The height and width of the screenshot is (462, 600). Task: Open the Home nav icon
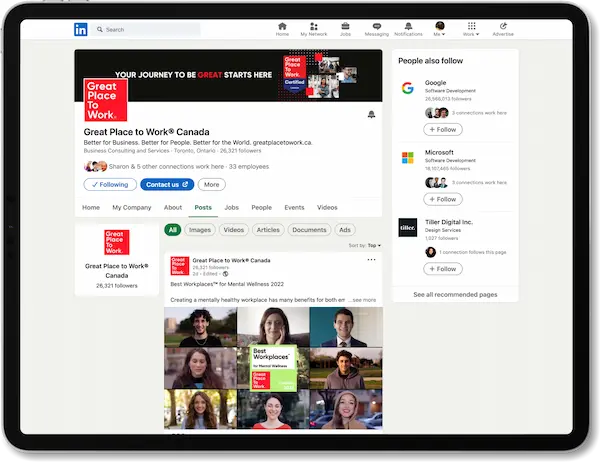click(282, 29)
